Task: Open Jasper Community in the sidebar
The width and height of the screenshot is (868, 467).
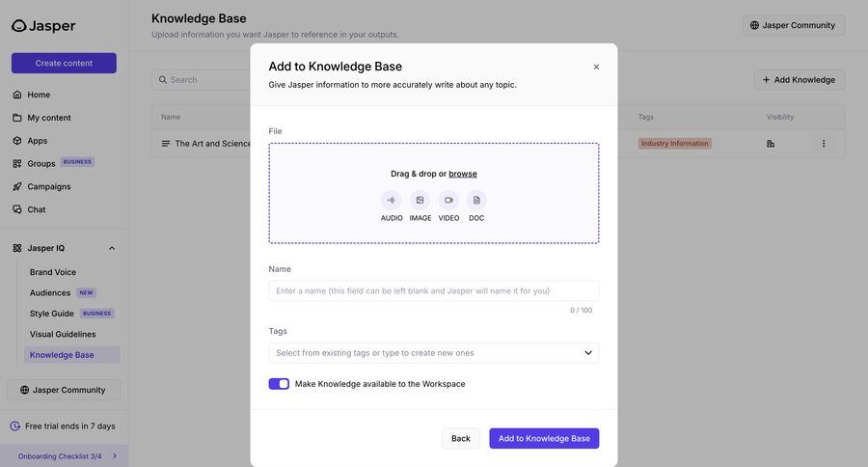Action: coord(64,390)
